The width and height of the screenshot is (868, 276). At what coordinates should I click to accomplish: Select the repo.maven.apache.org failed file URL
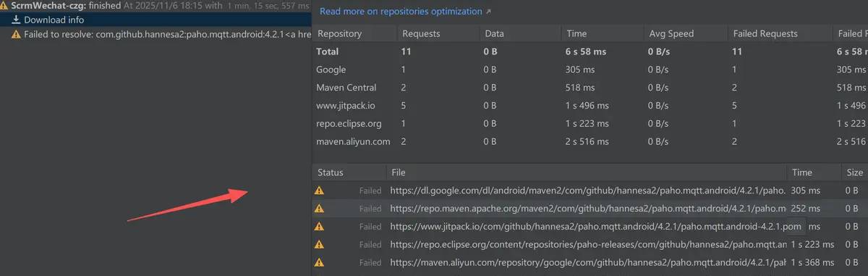click(x=588, y=209)
